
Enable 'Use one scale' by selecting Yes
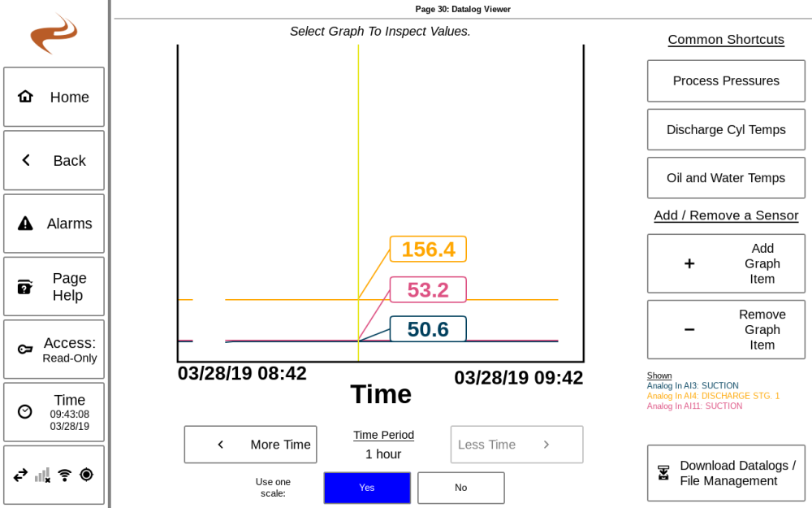367,488
